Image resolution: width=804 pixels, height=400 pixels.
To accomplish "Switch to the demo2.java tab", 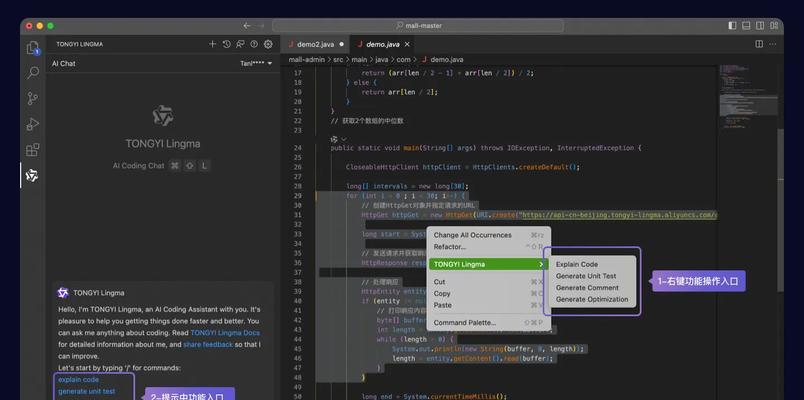I will click(x=315, y=45).
